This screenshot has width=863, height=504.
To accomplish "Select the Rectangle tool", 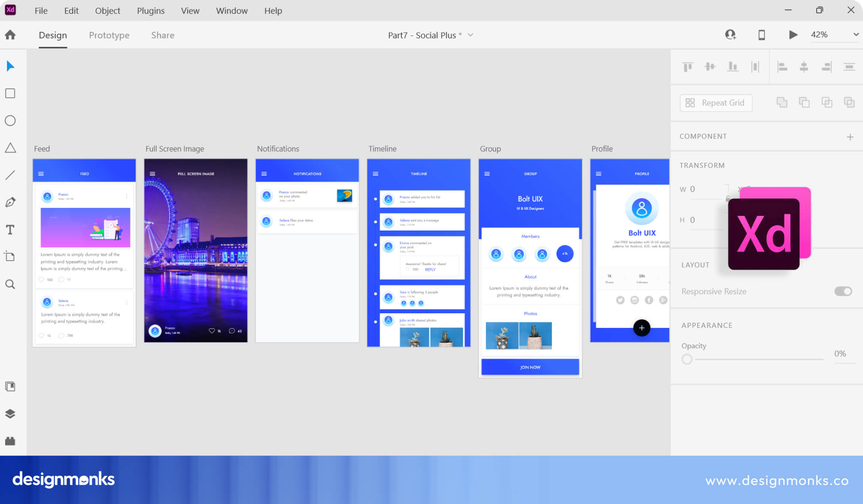I will click(x=10, y=93).
